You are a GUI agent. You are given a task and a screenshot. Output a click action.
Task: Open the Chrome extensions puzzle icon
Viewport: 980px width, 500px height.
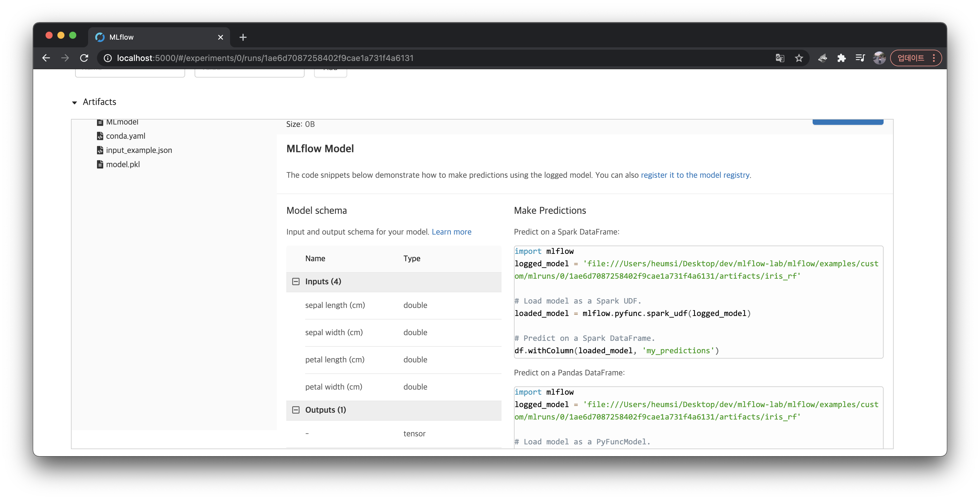pos(841,58)
